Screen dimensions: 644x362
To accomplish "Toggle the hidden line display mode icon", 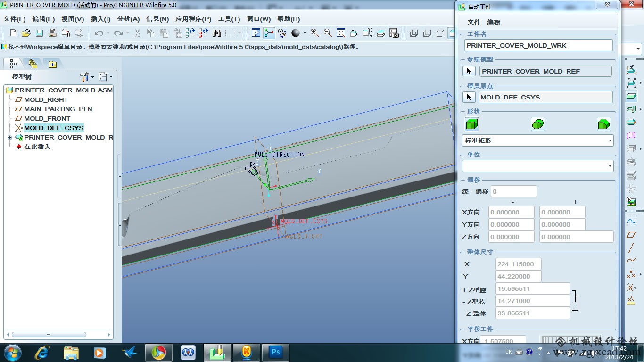I will click(x=427, y=33).
